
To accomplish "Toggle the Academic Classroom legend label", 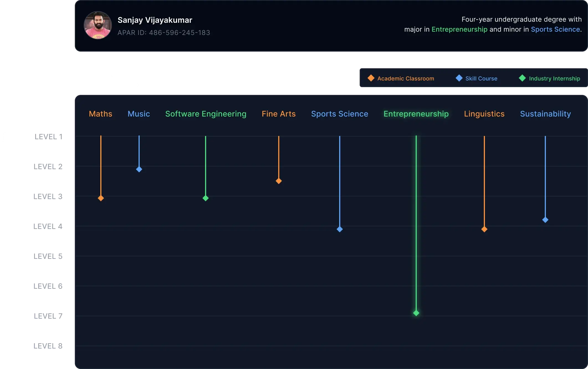I will [x=406, y=79].
